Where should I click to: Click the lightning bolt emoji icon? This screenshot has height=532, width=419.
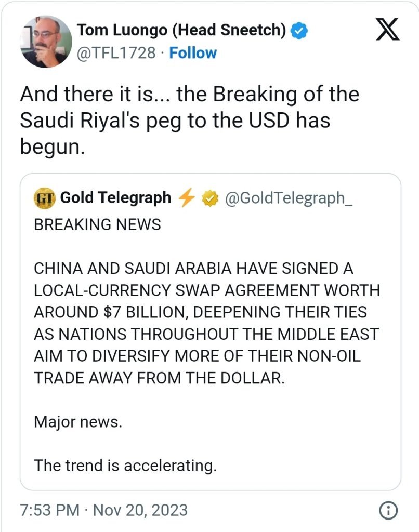(x=187, y=198)
